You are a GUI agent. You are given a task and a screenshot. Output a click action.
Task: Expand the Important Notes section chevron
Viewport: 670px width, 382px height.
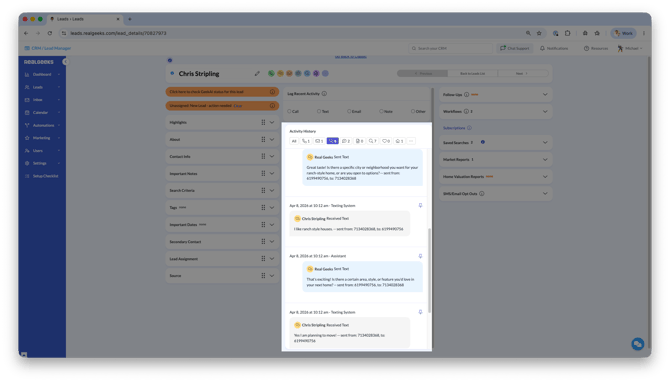pos(272,173)
